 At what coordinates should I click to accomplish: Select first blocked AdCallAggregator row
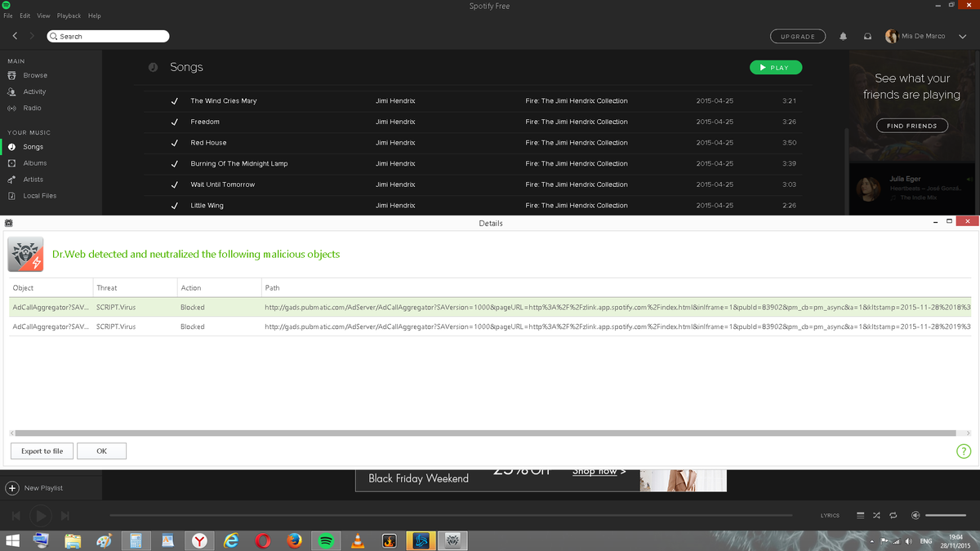[490, 307]
